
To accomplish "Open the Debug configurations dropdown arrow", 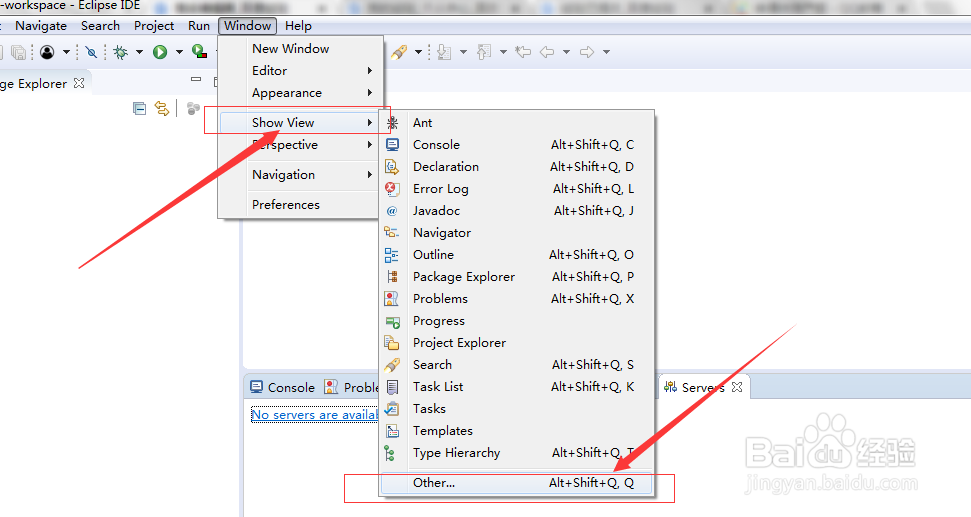I will pos(139,52).
